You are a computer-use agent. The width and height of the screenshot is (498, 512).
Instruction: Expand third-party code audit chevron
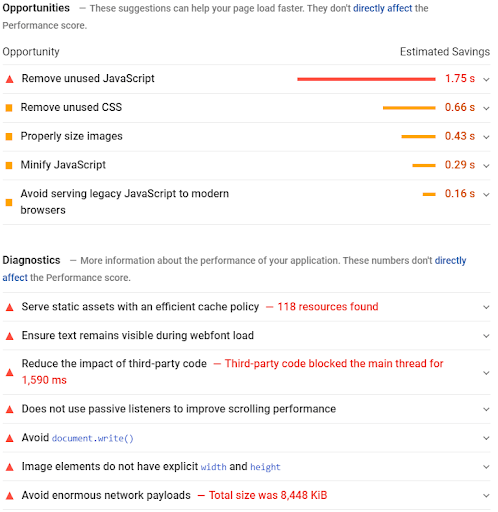coord(486,373)
